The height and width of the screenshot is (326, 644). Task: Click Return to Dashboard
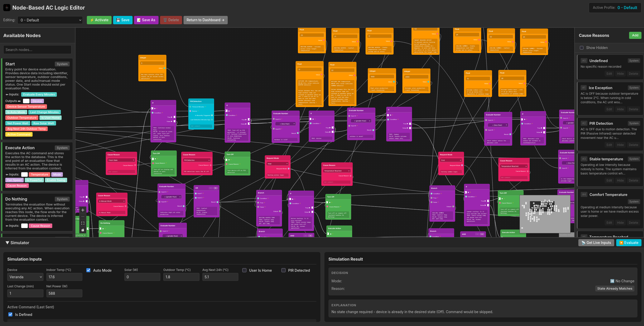pos(205,20)
